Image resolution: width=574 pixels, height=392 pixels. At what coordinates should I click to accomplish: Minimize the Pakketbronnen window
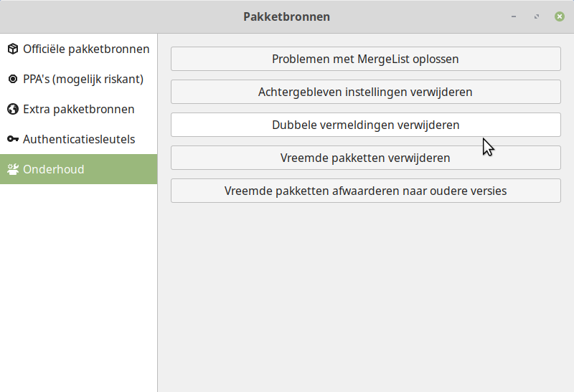pos(514,16)
